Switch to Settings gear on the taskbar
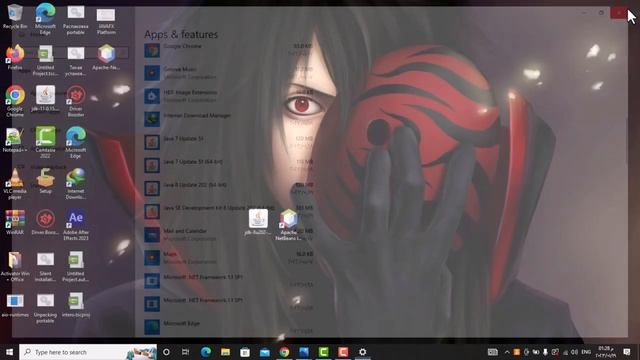Image resolution: width=640 pixels, height=360 pixels. [x=362, y=352]
